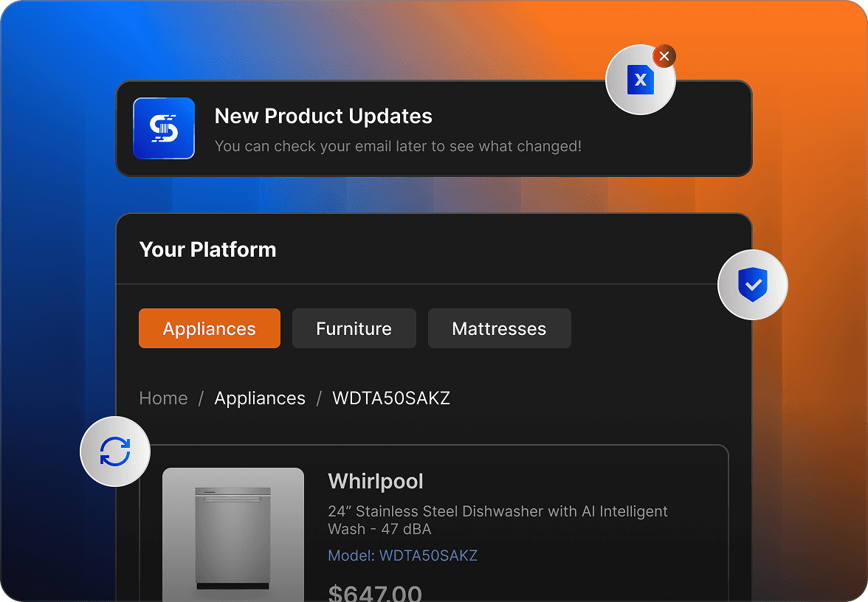Open the Mattresses tab
The image size is (868, 602).
[x=499, y=328]
